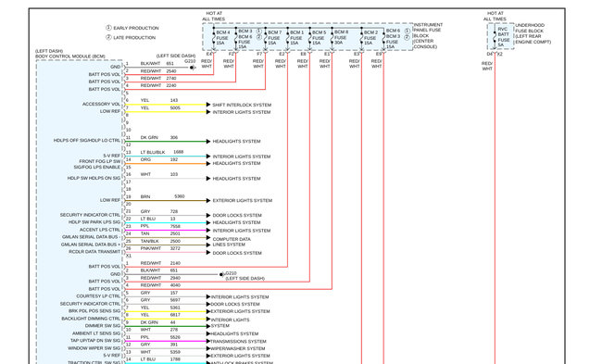Click HEADLIGHTS SYSTEM on ORG wire 192
The image size is (602, 364).
tap(236, 164)
